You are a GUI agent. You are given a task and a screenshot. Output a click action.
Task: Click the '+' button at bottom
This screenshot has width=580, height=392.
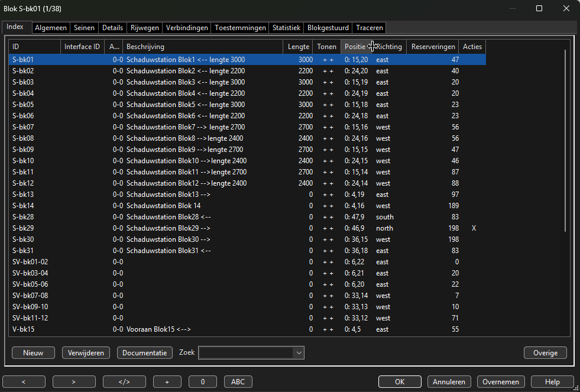pyautogui.click(x=168, y=382)
